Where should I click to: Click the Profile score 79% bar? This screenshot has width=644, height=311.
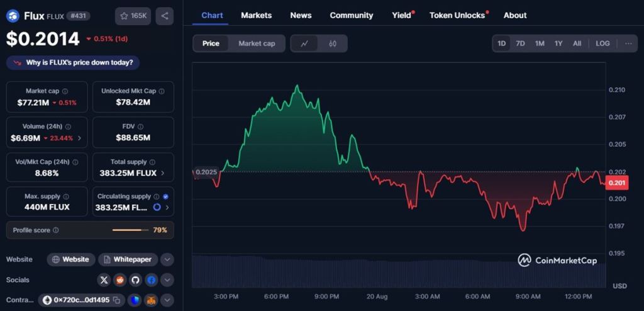[x=130, y=230]
